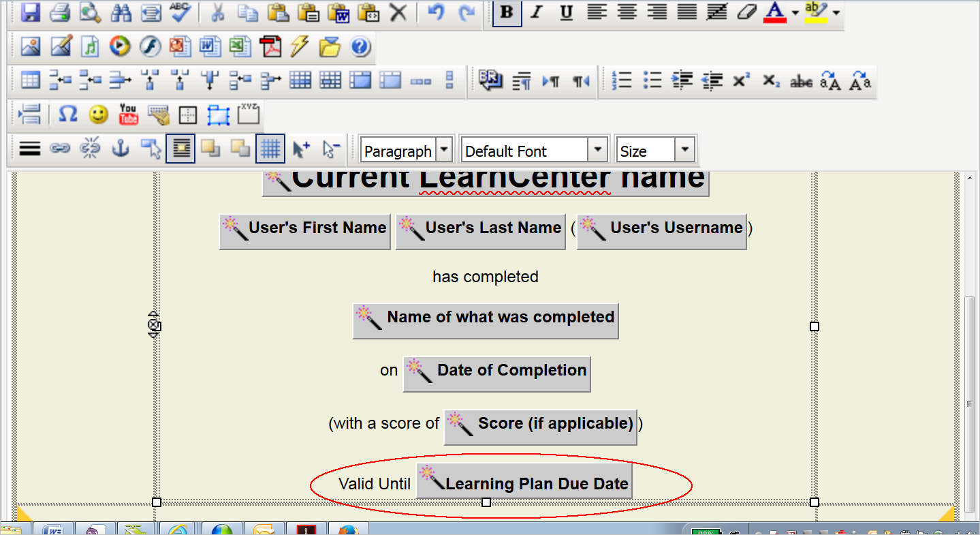Insert a hyperlink with the chain icon
980x535 pixels.
click(61, 149)
